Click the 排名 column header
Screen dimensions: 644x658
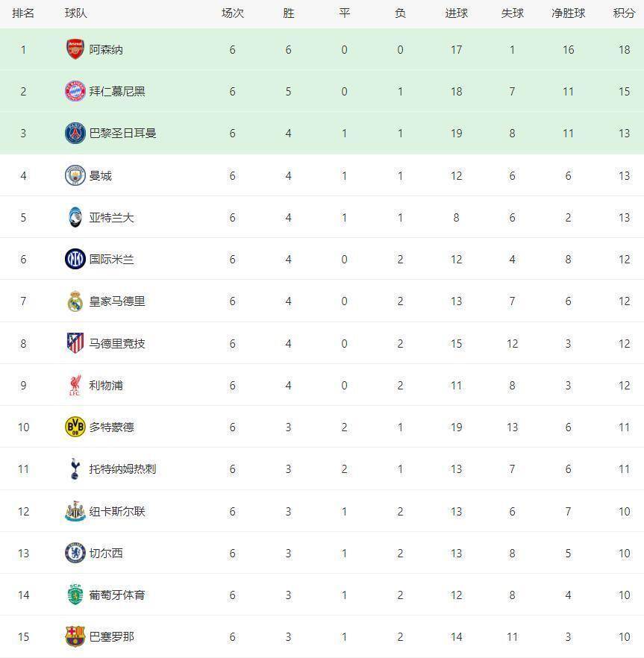pos(23,13)
